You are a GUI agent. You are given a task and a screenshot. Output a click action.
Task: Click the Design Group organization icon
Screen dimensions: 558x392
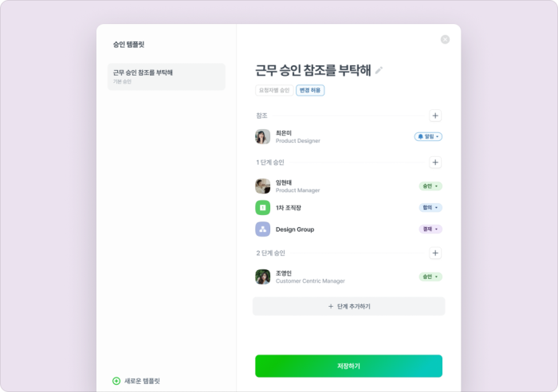click(262, 229)
